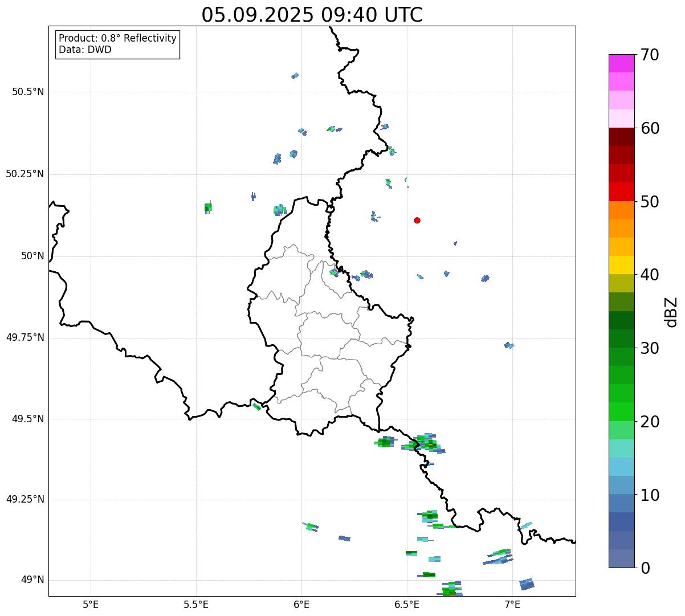The image size is (685, 616).
Task: Click the 6°E longitude axis label
Action: click(301, 604)
